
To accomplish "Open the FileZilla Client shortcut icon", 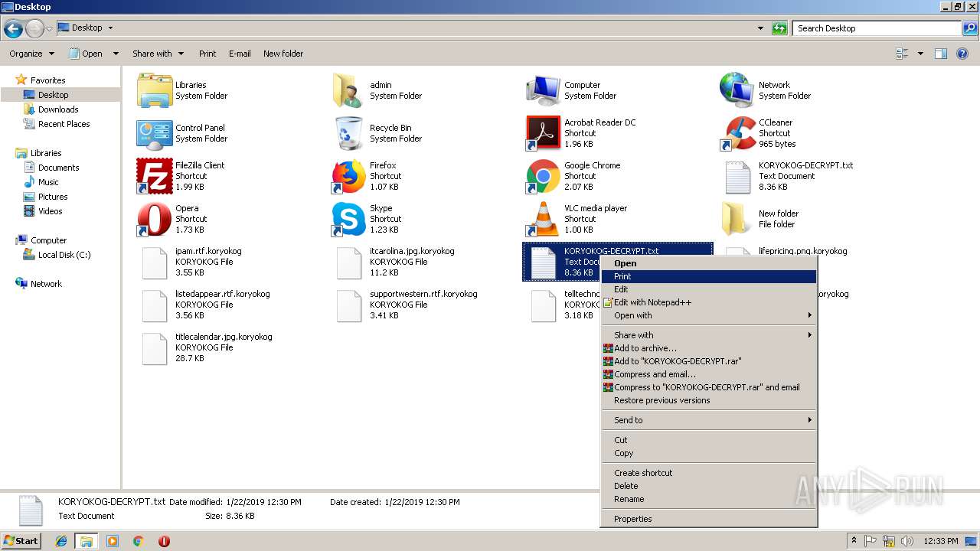I will click(x=154, y=176).
